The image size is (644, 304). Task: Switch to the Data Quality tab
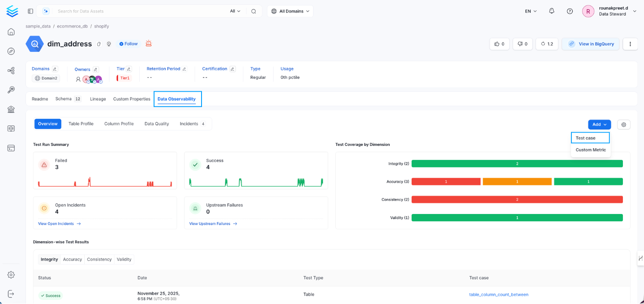(156, 124)
